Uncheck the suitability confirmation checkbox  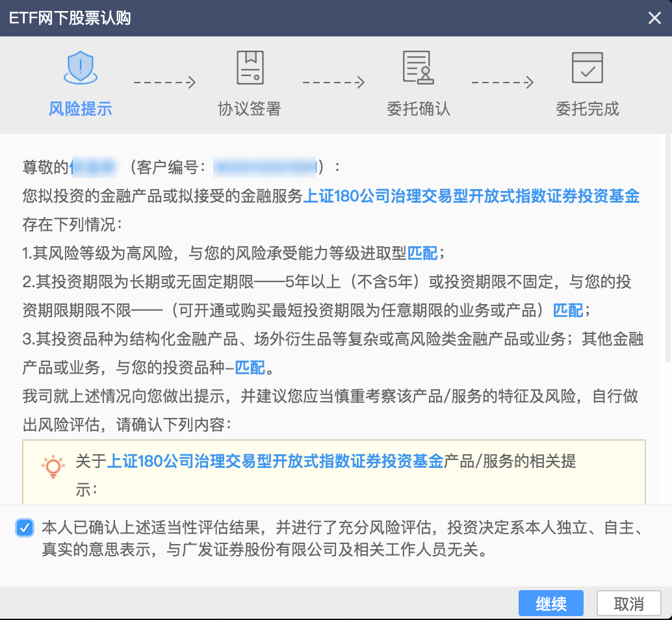coord(25,528)
